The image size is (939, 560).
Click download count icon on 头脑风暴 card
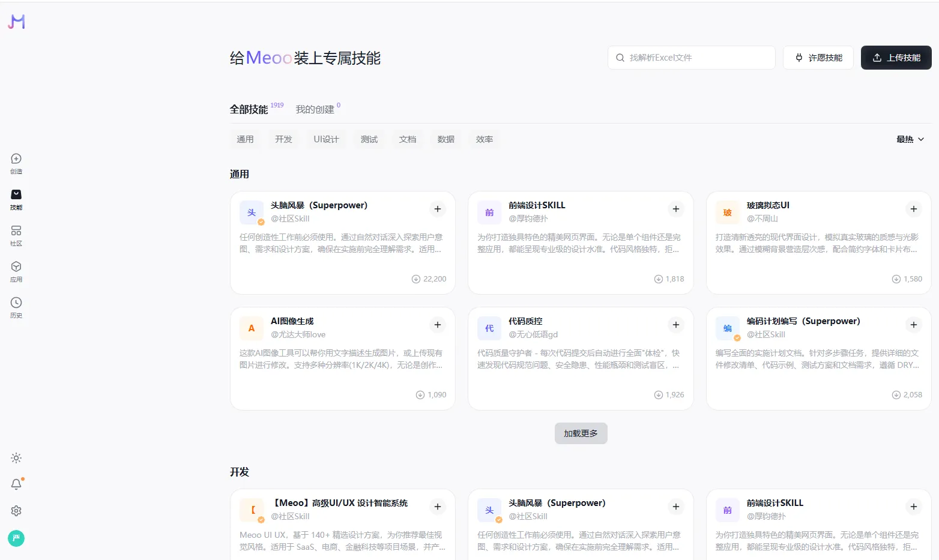(x=415, y=279)
